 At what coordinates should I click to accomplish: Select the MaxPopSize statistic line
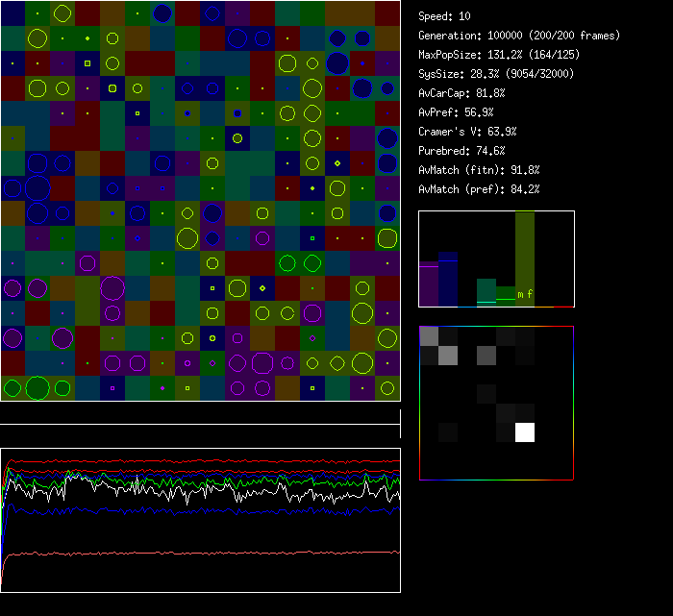(x=499, y=55)
